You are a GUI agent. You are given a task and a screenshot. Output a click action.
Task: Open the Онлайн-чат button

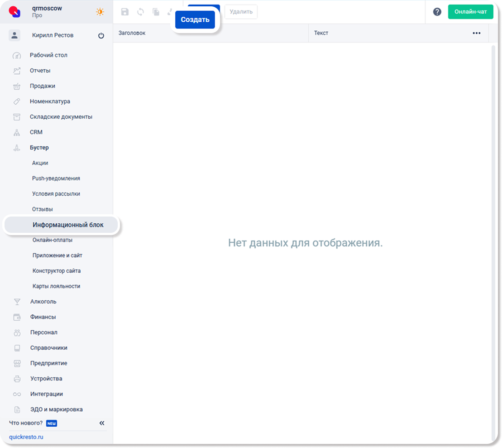(470, 12)
